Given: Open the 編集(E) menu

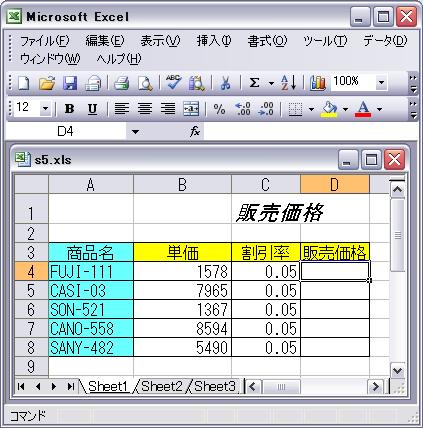Looking at the screenshot, I should (105, 41).
